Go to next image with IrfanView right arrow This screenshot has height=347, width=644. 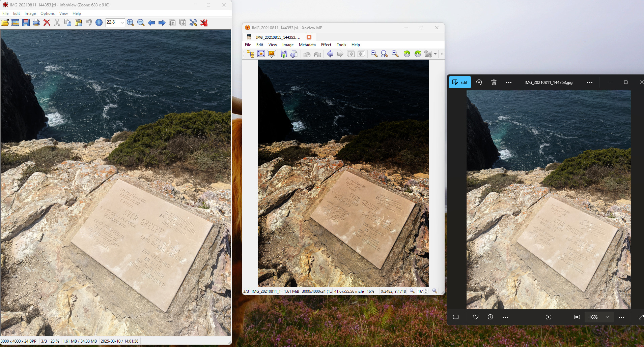click(162, 23)
